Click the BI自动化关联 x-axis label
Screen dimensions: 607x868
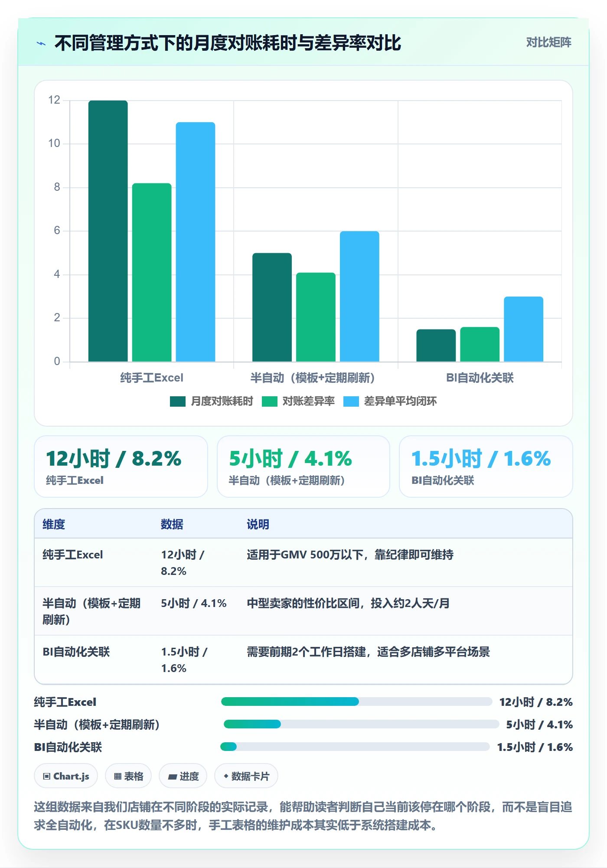(480, 378)
